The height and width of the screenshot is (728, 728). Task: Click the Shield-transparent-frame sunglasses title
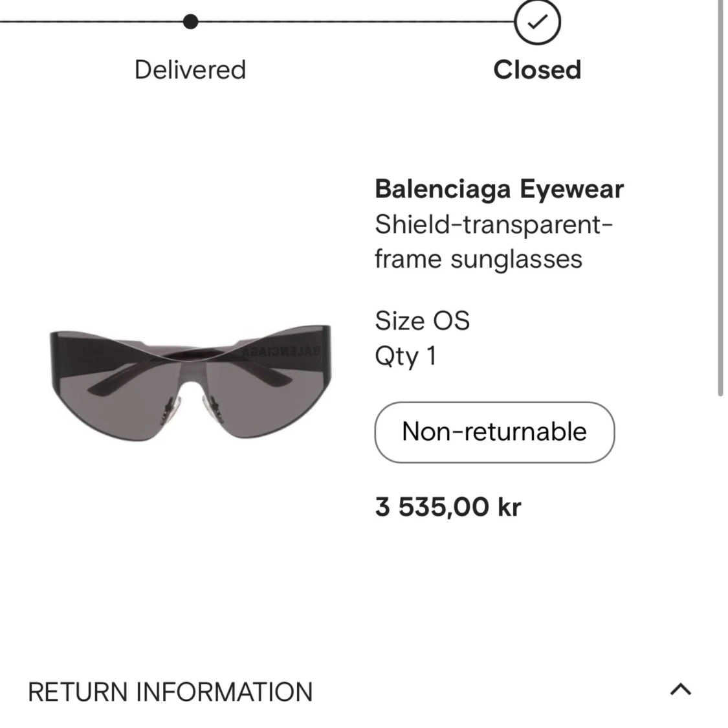pos(494,241)
